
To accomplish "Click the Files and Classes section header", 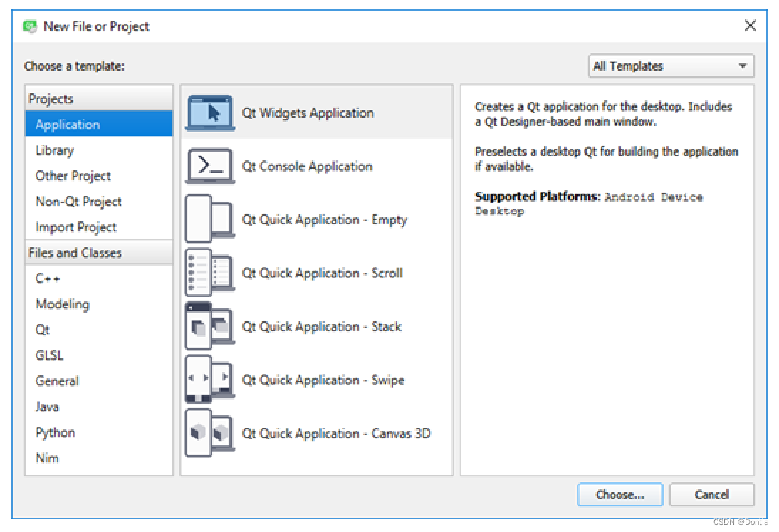I will coord(99,252).
